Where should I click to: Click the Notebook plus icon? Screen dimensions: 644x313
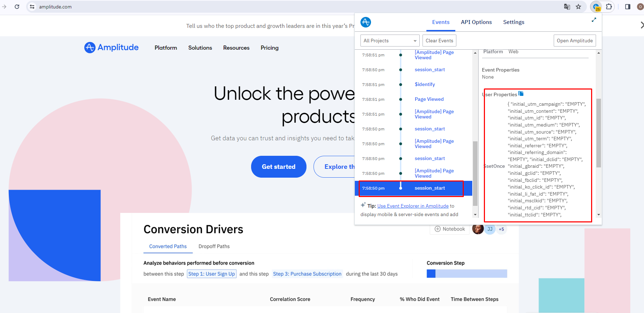(x=438, y=229)
